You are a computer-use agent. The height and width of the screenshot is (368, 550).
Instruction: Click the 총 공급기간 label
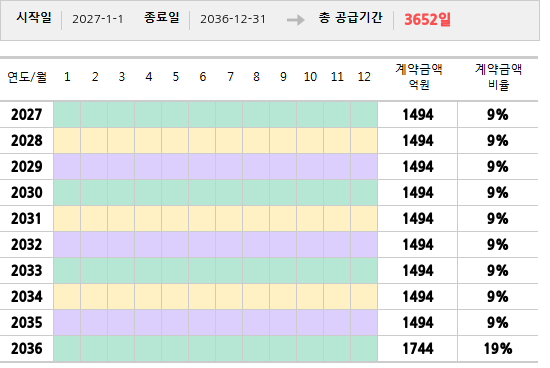350,18
